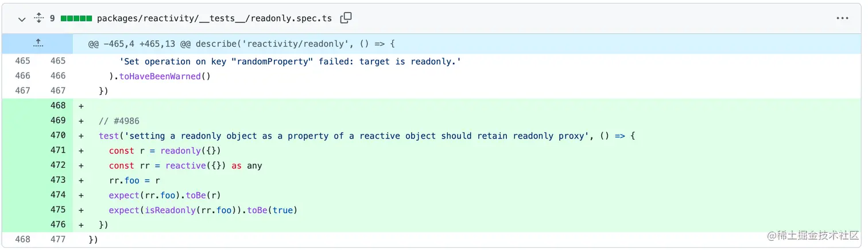868x250 pixels.
Task: Copy the file path readonly.spec.ts
Action: click(346, 18)
